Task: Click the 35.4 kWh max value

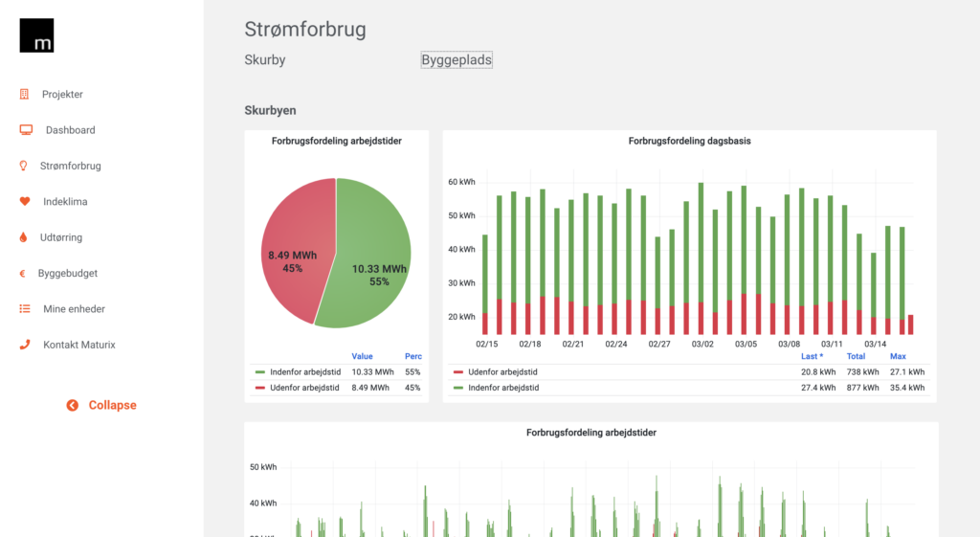Action: (x=907, y=388)
